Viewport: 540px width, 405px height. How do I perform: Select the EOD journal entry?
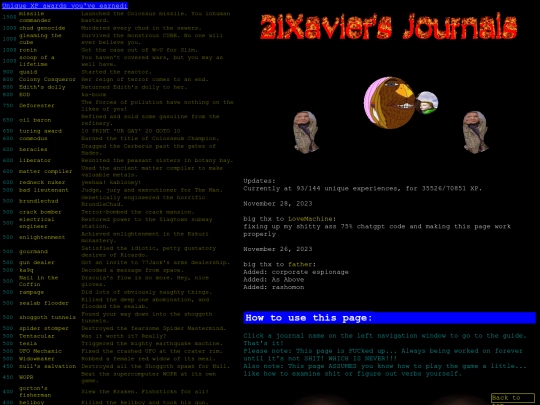click(24, 94)
